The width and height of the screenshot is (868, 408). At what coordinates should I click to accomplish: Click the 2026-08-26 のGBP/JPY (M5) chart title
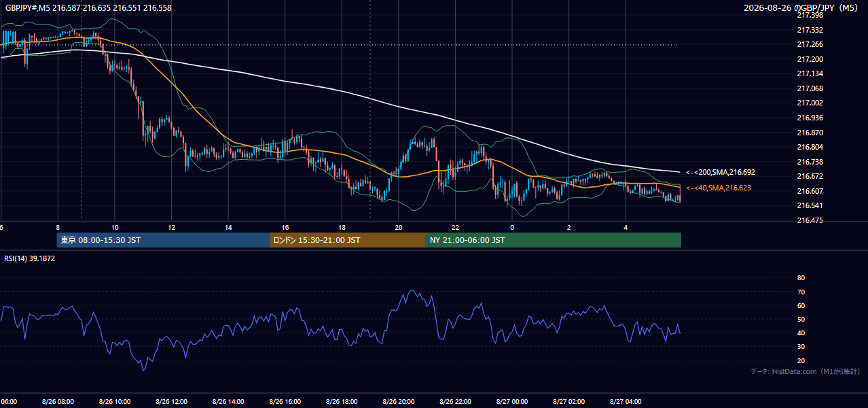pos(802,8)
